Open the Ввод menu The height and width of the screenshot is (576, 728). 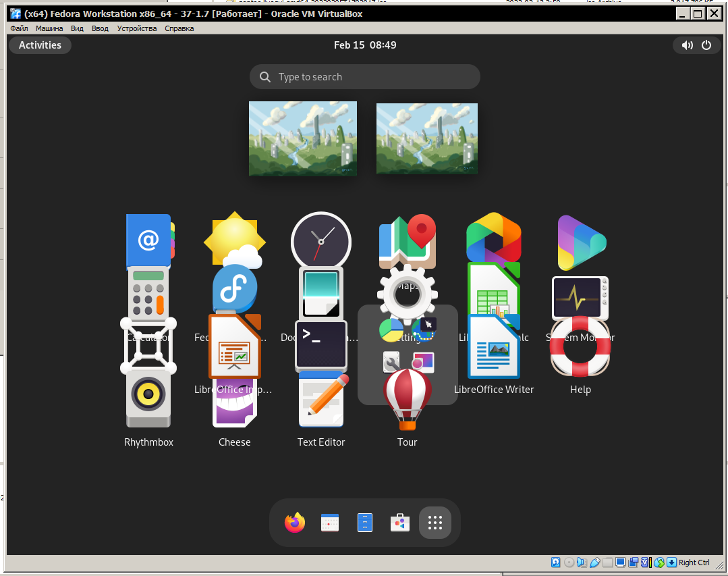click(100, 28)
